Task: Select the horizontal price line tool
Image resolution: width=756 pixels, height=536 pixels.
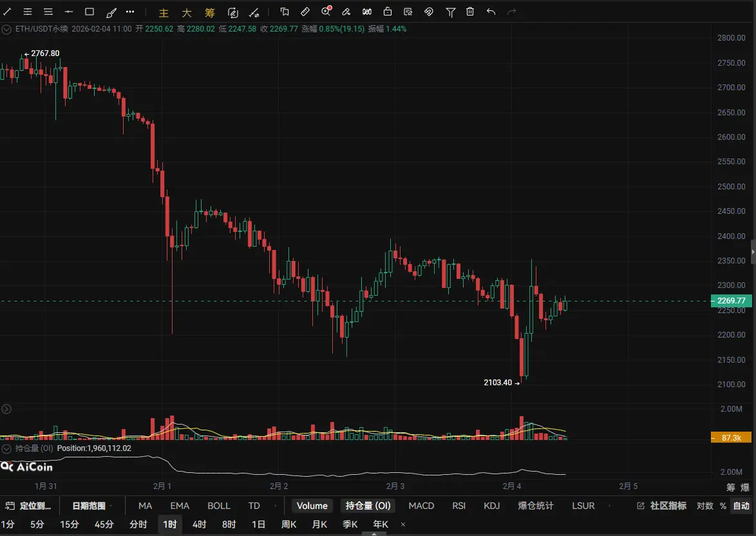Action: click(69, 12)
